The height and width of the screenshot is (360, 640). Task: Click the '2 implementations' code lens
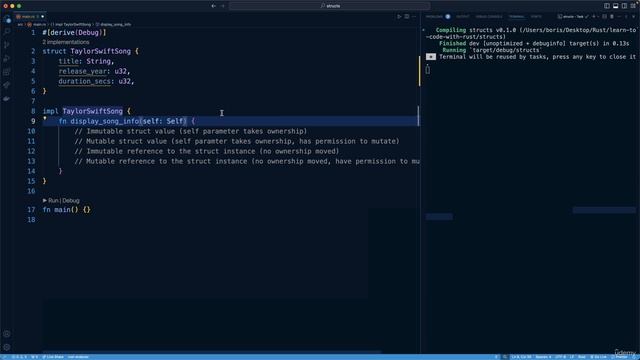coord(66,42)
